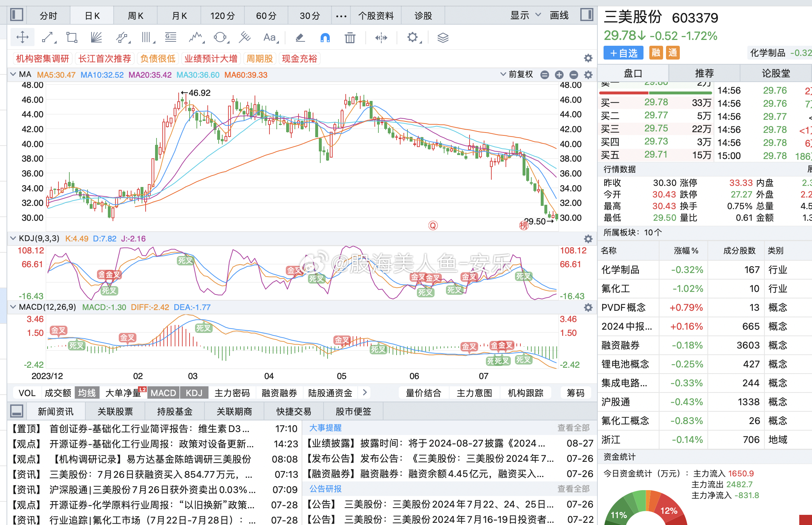Toggle the KDJ indicator button

[x=194, y=393]
